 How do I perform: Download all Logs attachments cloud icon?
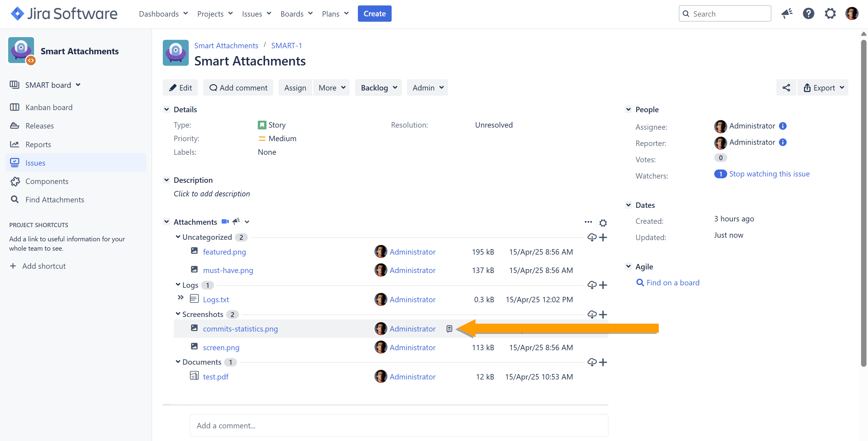pos(592,285)
